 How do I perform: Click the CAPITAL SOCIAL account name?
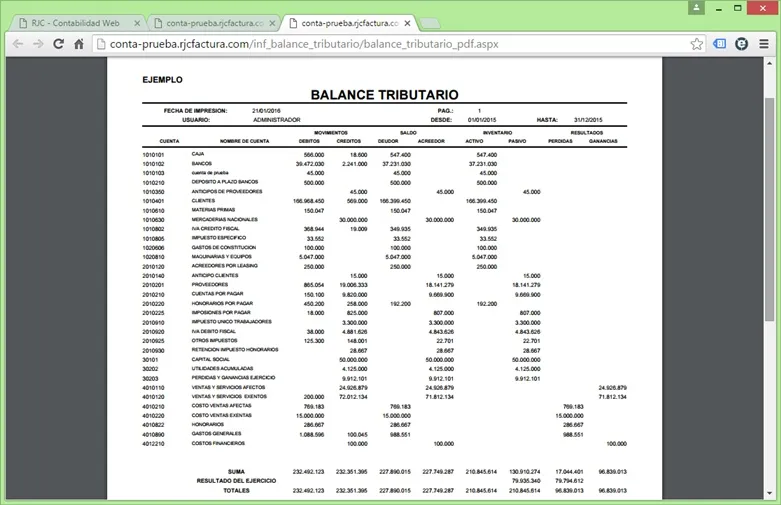click(x=211, y=359)
